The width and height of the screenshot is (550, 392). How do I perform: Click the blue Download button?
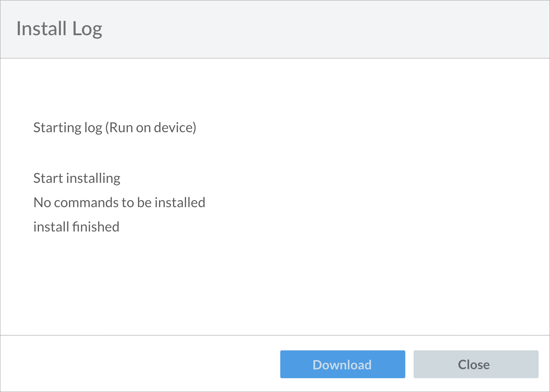[x=343, y=364]
